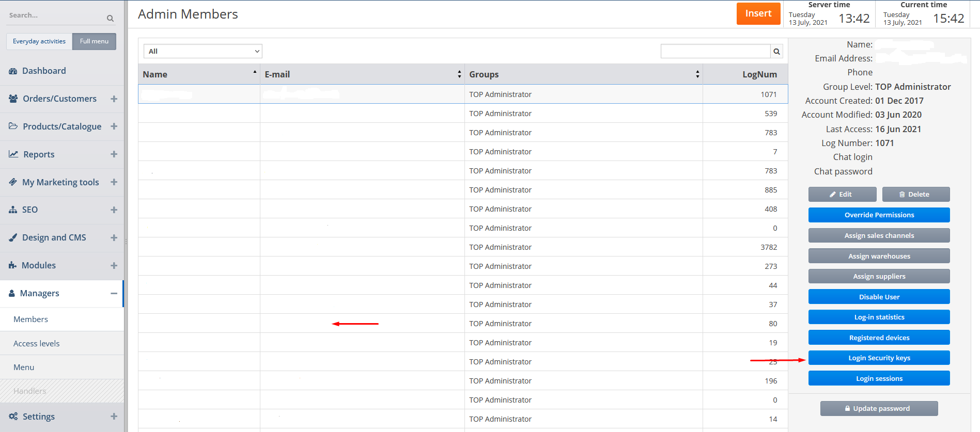Click the Design and CMS brush icon
The height and width of the screenshot is (432, 980).
click(13, 237)
